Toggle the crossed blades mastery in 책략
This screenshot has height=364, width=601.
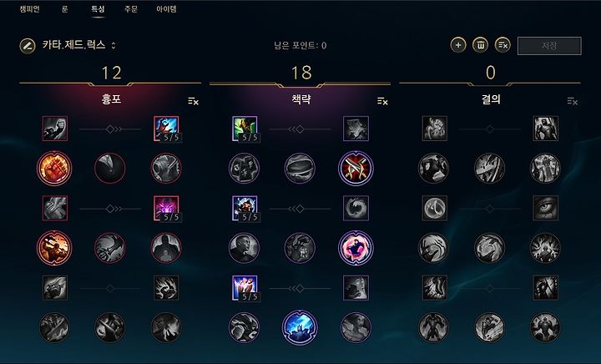(356, 168)
